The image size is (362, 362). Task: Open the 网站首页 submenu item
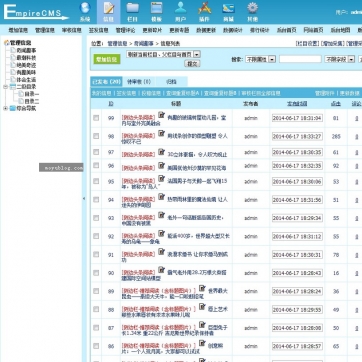(313, 30)
